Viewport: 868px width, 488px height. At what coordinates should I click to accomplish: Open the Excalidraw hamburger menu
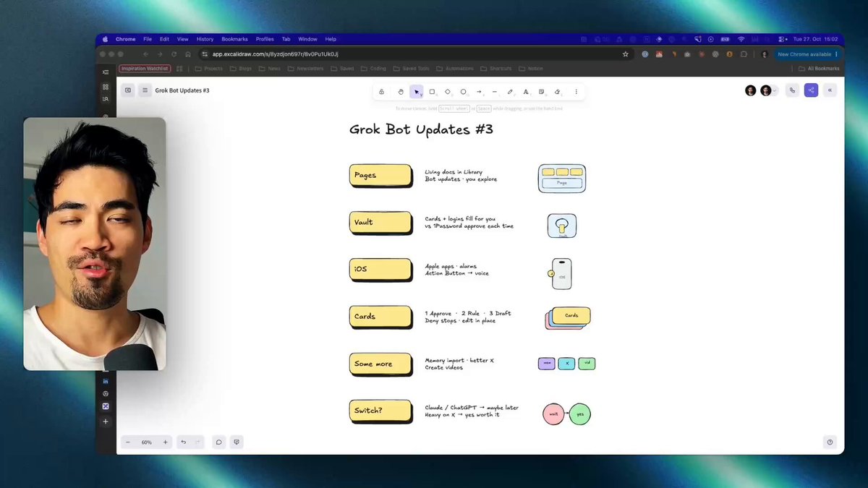coord(145,90)
